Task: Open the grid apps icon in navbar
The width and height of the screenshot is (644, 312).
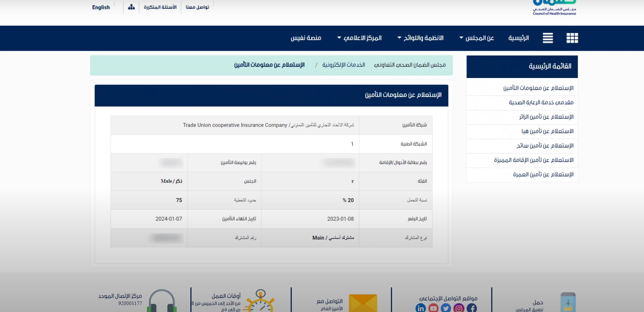Action: 572,38
